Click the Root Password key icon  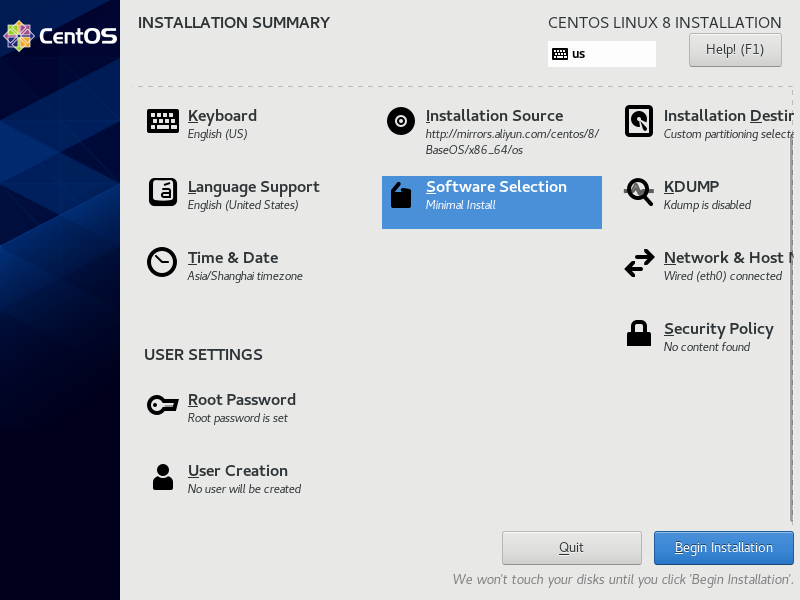tap(163, 405)
